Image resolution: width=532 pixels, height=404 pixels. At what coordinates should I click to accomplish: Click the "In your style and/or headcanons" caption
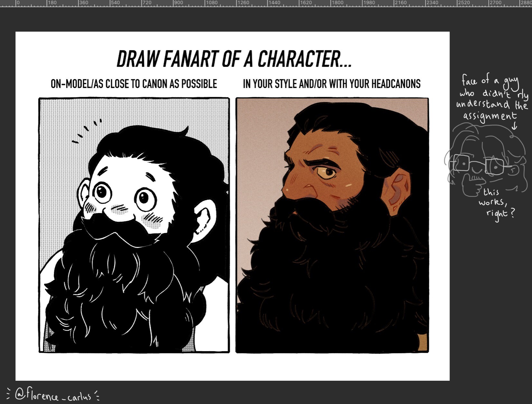331,84
